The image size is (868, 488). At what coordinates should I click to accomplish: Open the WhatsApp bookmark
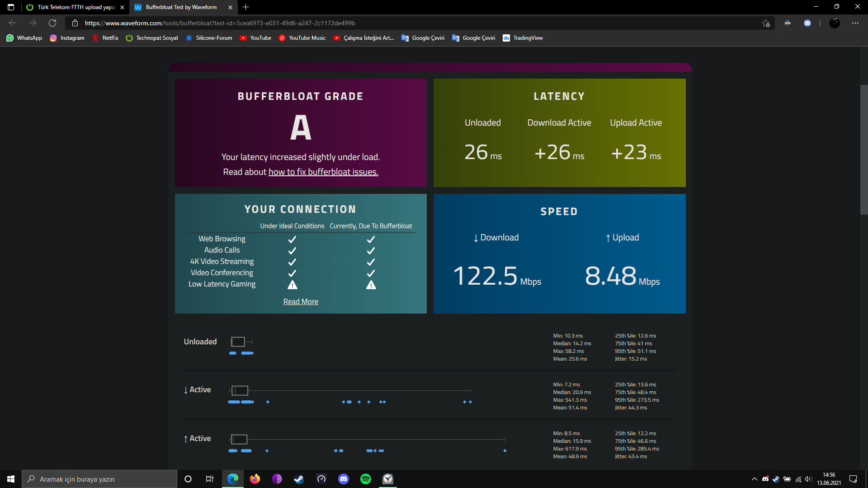24,38
